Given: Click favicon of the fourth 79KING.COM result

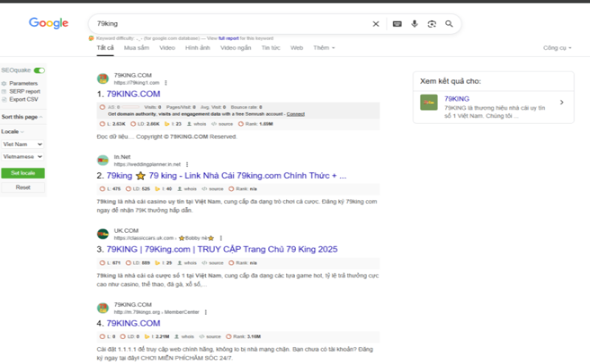Looking at the screenshot, I should point(103,308).
